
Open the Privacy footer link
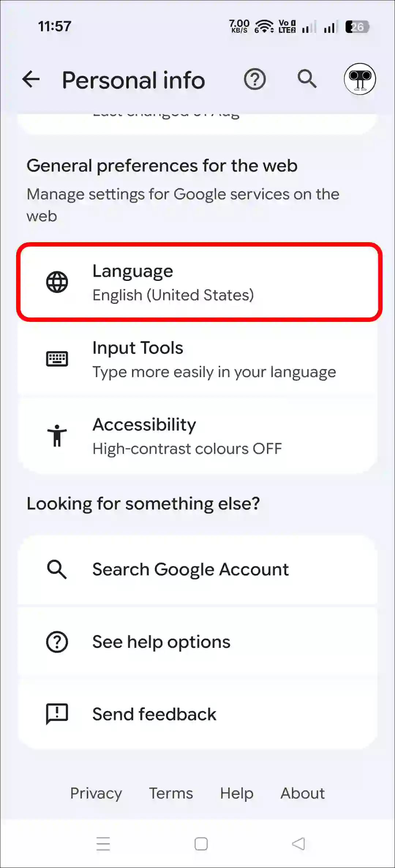[x=96, y=793]
